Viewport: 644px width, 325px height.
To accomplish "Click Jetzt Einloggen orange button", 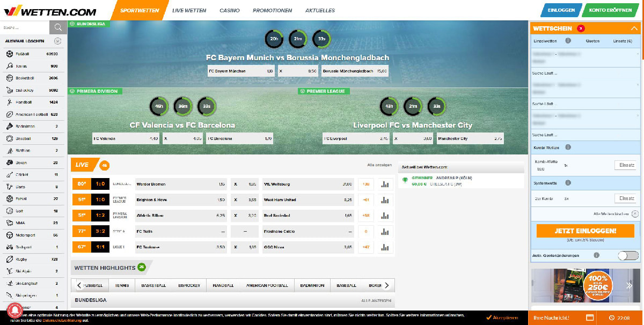I will click(586, 231).
